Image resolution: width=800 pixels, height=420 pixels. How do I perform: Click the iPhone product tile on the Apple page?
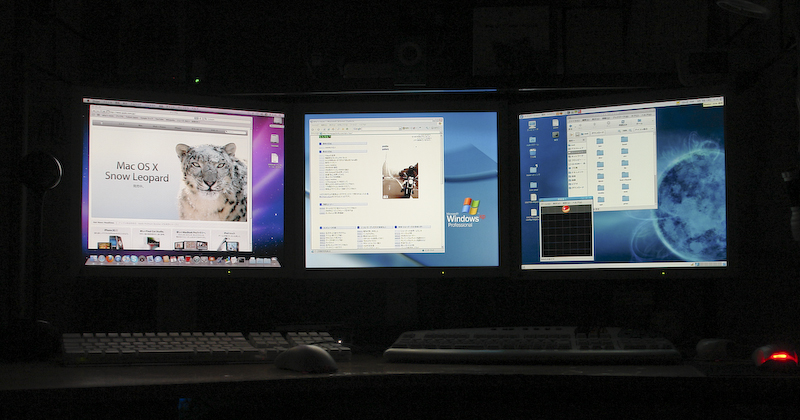[x=110, y=241]
